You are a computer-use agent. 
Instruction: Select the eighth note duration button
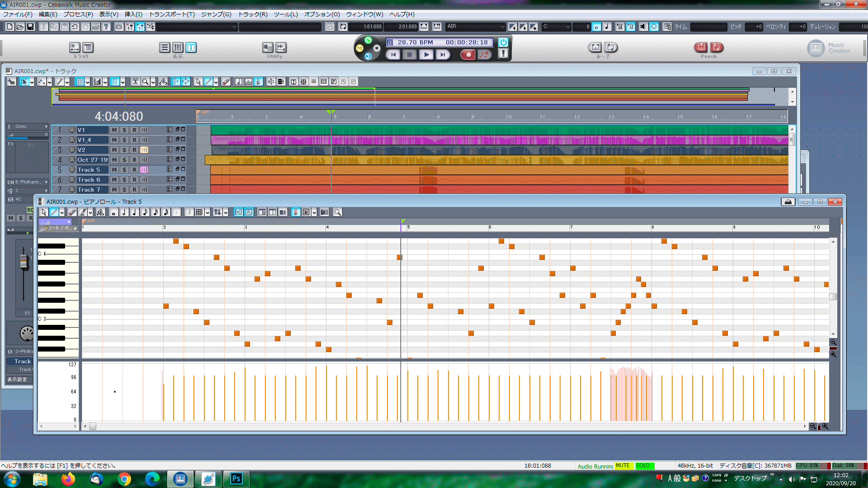click(x=145, y=212)
